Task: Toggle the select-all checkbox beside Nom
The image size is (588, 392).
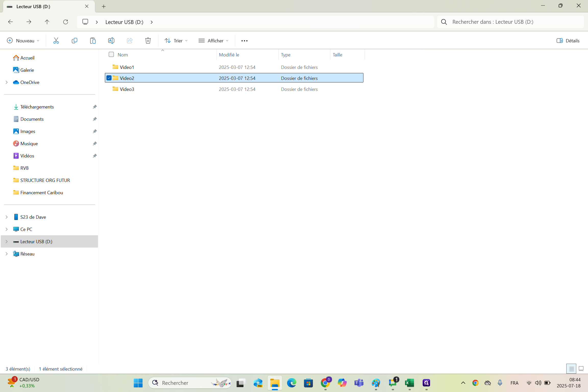Action: coord(111,54)
